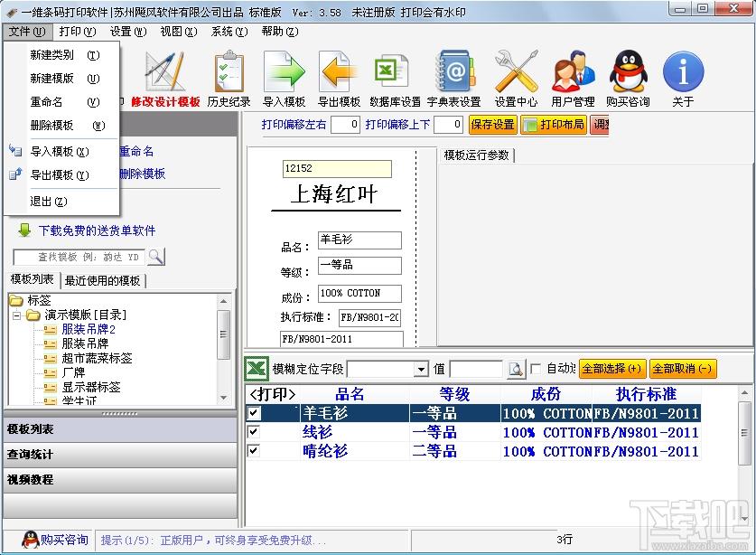Click the 打印布局 button
Viewport: 756px width, 555px height.
click(554, 125)
